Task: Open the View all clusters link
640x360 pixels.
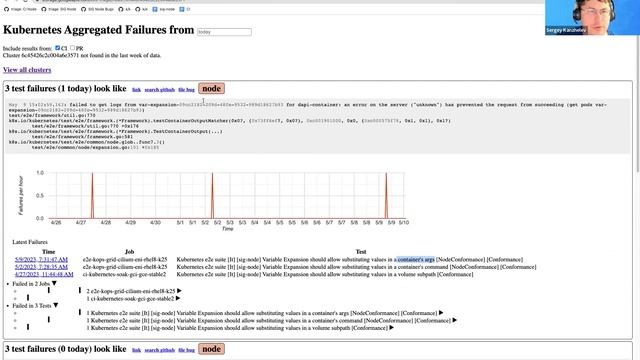Action: [x=27, y=70]
